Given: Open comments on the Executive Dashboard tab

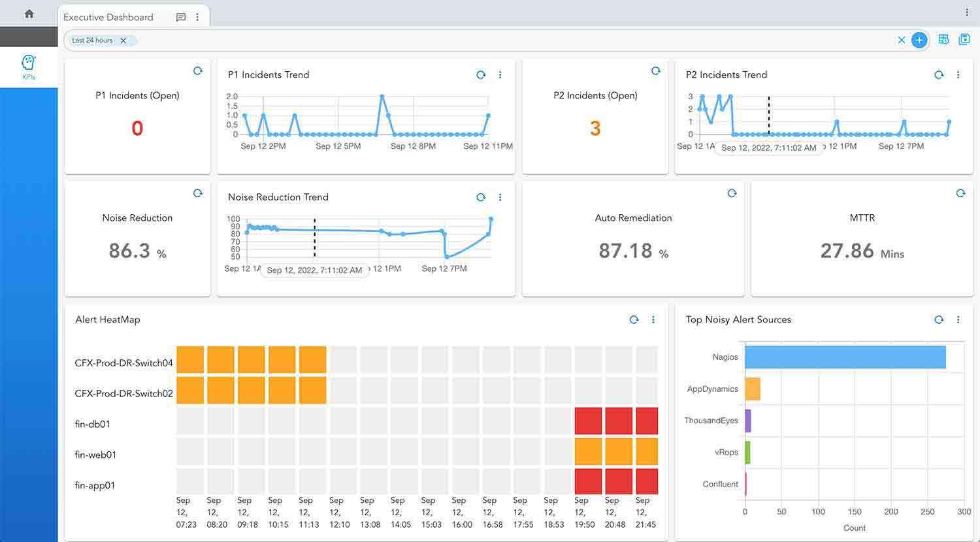Looking at the screenshot, I should (181, 18).
